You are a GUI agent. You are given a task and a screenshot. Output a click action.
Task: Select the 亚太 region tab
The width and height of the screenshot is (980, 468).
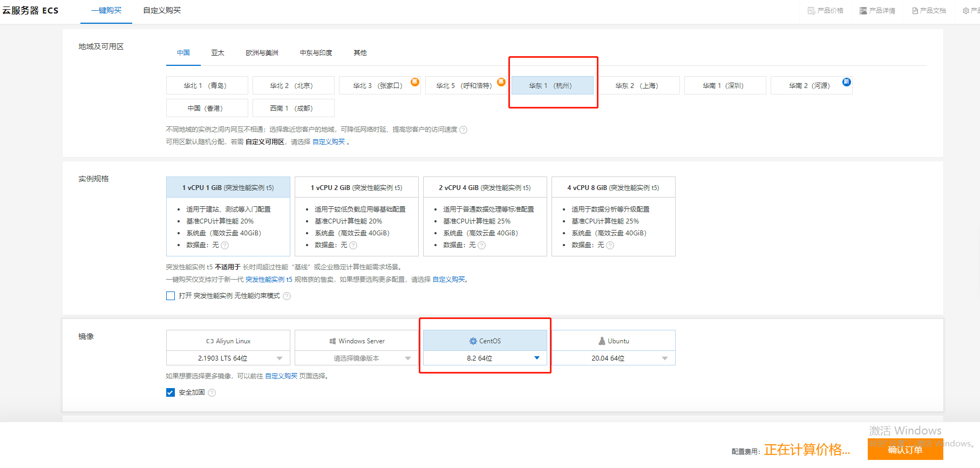217,53
